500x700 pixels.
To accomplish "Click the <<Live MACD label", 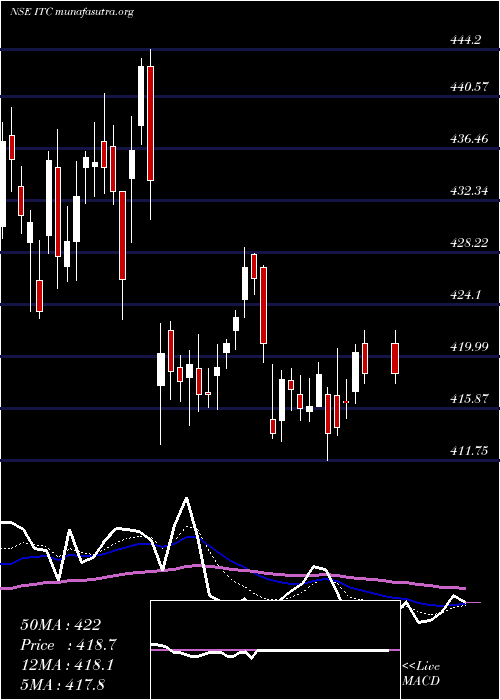I will coord(421,674).
